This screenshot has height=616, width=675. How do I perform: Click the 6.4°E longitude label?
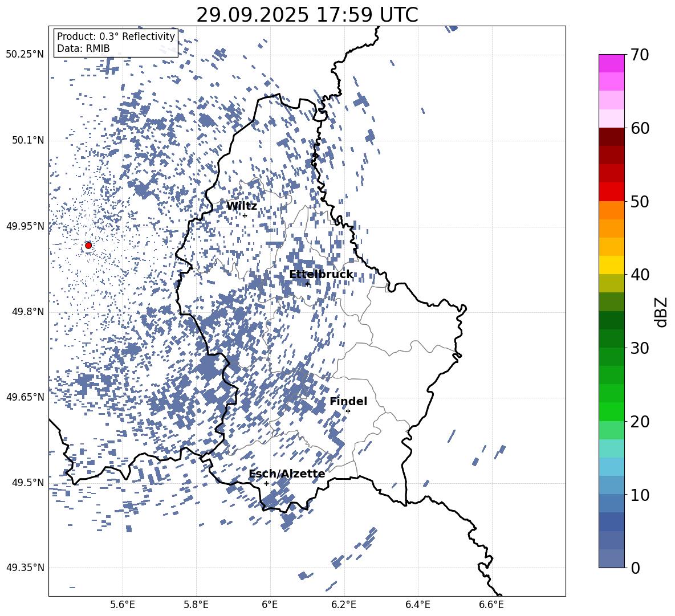pyautogui.click(x=417, y=605)
